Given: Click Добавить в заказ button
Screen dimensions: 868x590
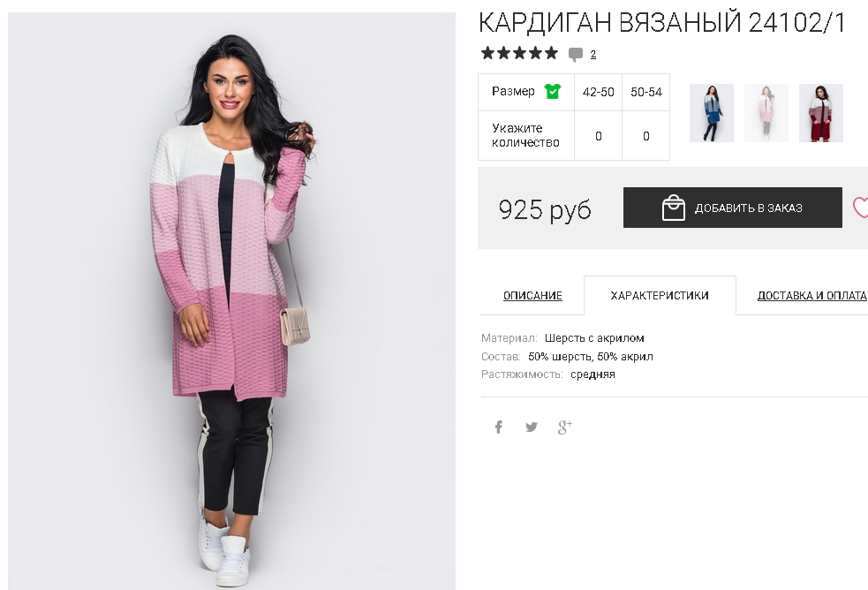Looking at the screenshot, I should (732, 208).
